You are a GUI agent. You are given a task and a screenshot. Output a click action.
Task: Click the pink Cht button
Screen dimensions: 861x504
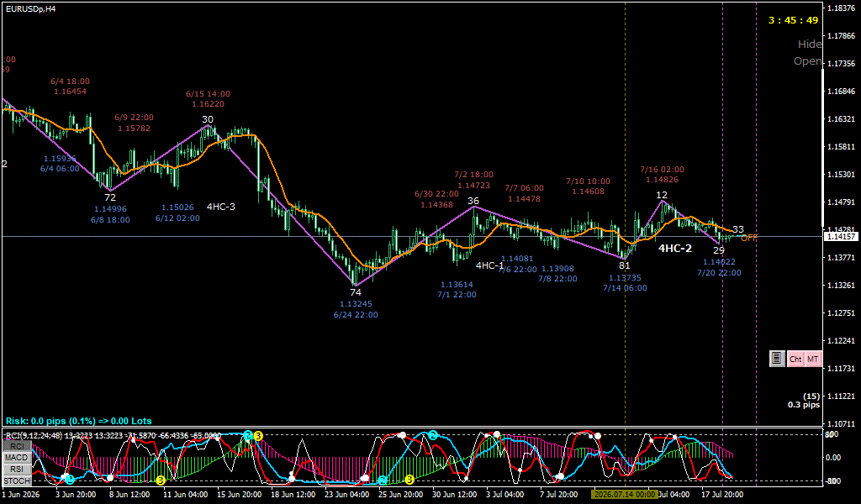(795, 360)
